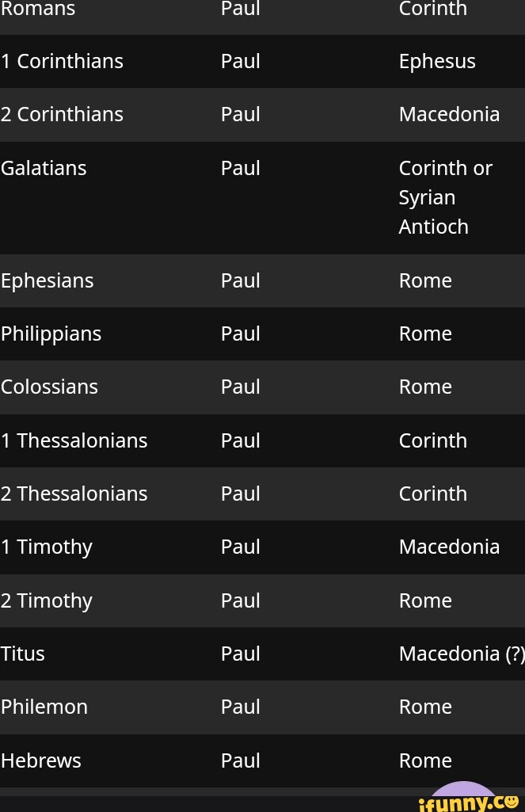Click the 2 Thessalonians book name
Viewport: 525px width, 812px height.
coord(74,494)
